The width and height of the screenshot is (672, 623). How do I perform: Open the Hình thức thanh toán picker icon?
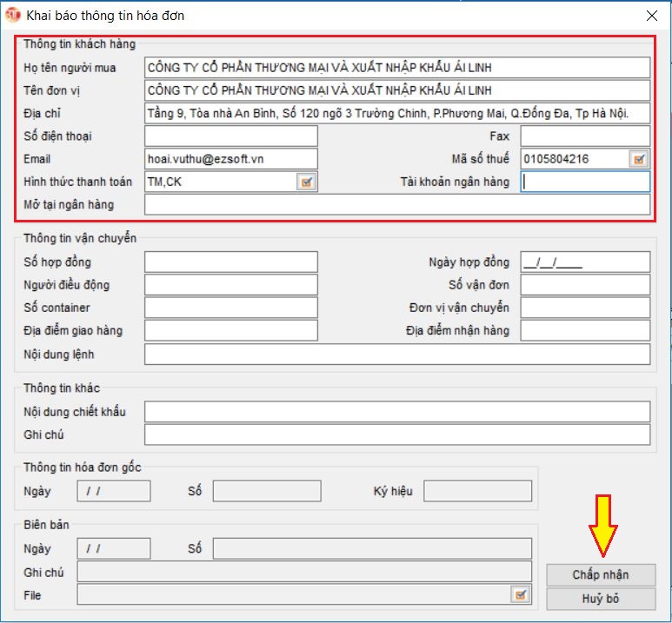[x=306, y=182]
